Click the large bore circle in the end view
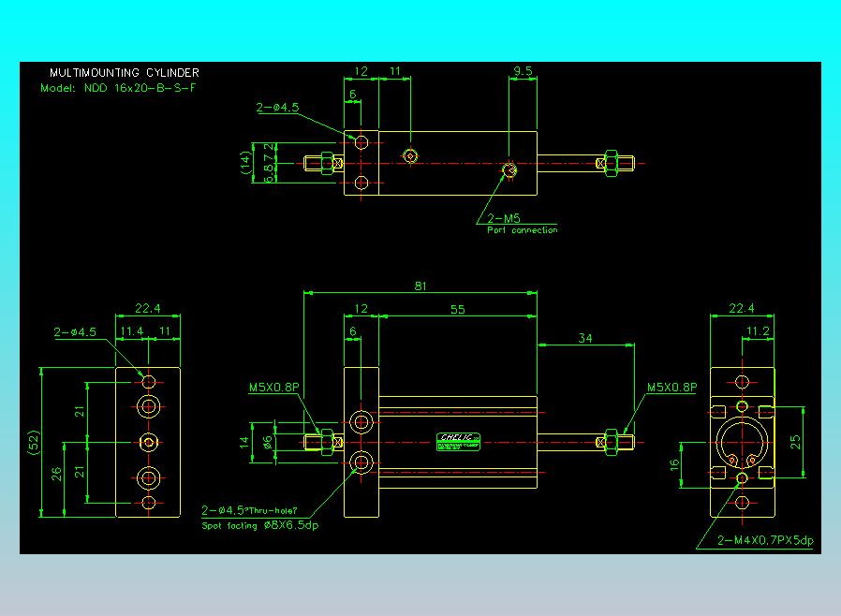The width and height of the screenshot is (841, 616). [x=742, y=442]
